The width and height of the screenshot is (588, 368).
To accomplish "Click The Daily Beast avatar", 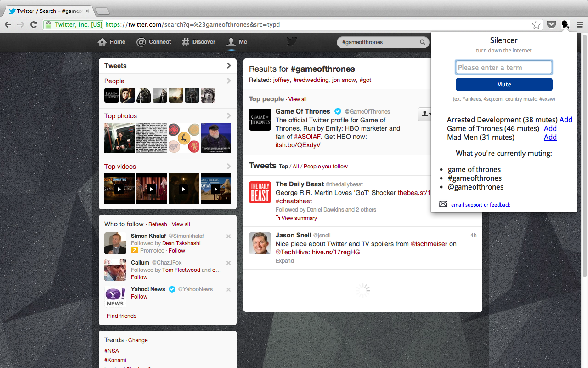I will click(x=260, y=192).
